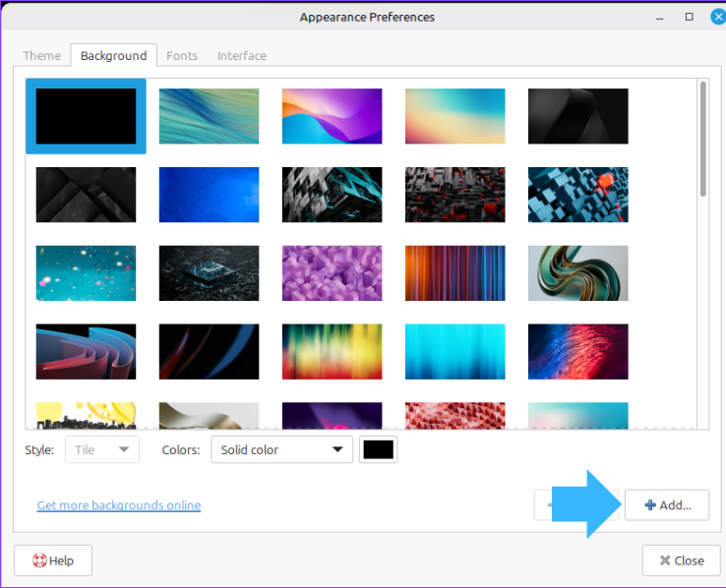Viewport: 726px width, 588px height.
Task: Choose the cyan vertical light streaks wallpaper
Action: coord(454,352)
